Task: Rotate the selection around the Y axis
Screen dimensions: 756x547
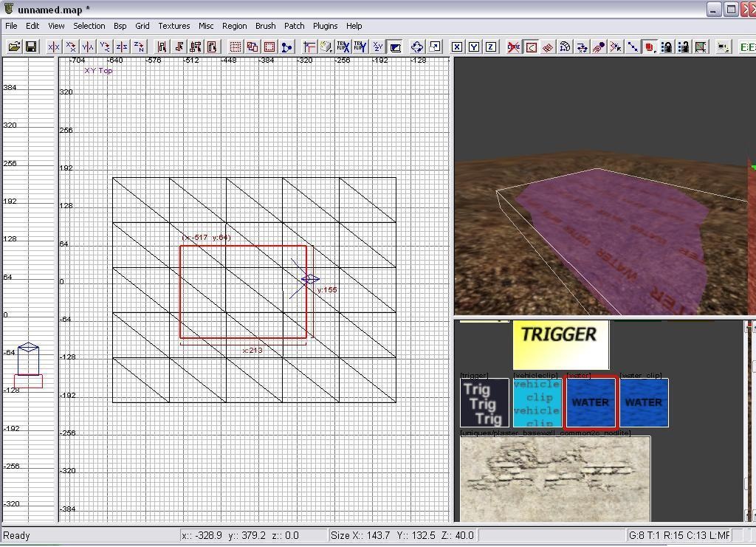Action: 105,47
